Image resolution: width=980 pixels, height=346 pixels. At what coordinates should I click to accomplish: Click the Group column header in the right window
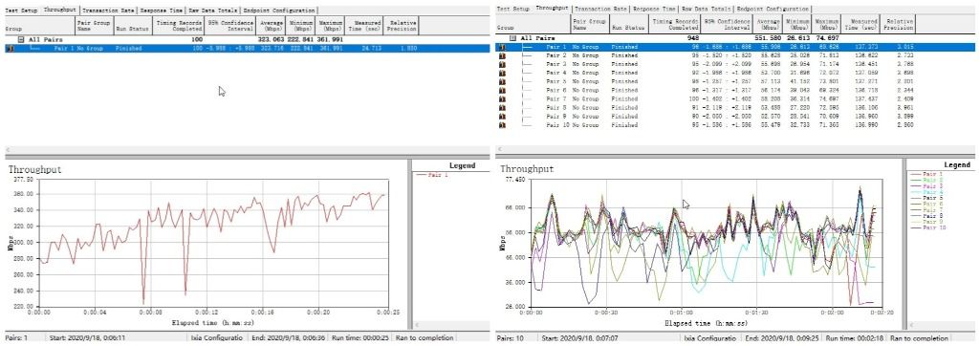click(533, 24)
